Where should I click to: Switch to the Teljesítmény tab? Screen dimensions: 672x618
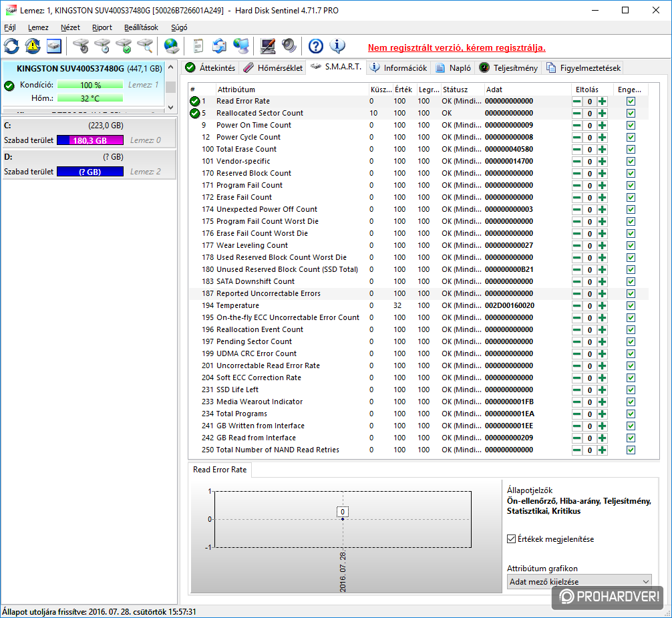[508, 67]
